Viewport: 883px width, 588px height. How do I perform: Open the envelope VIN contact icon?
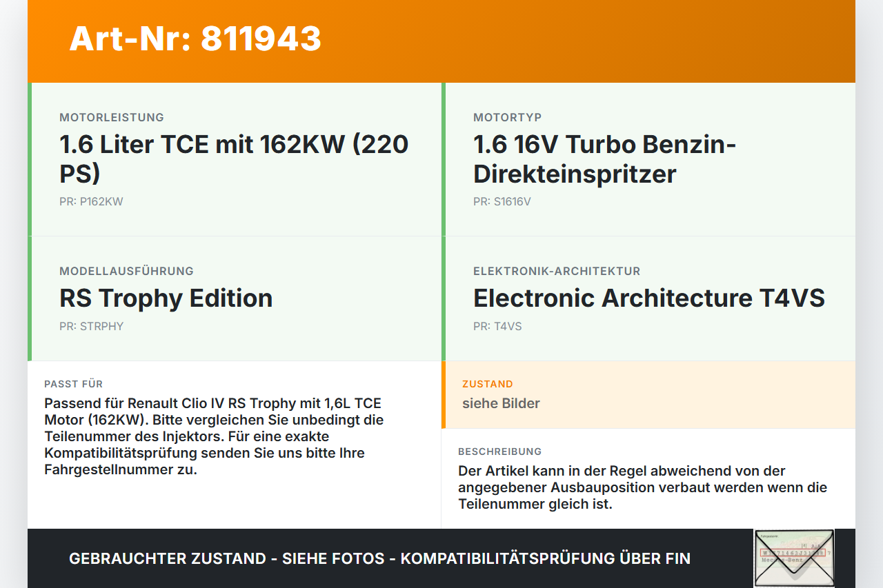coord(794,558)
